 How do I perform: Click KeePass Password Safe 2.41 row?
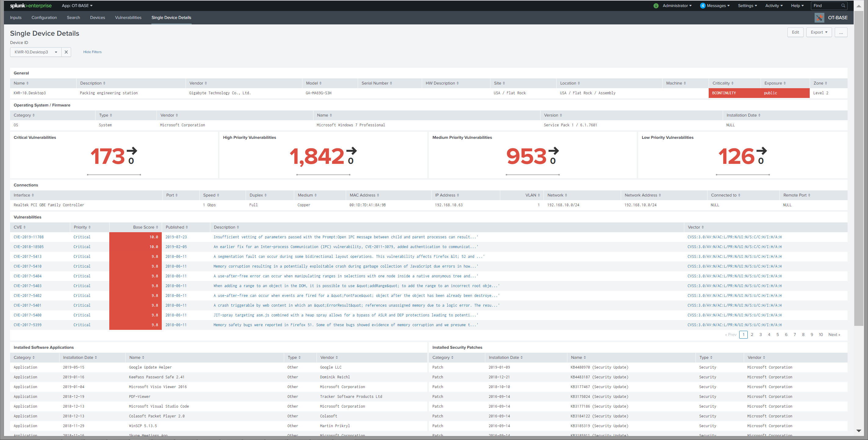click(x=218, y=377)
